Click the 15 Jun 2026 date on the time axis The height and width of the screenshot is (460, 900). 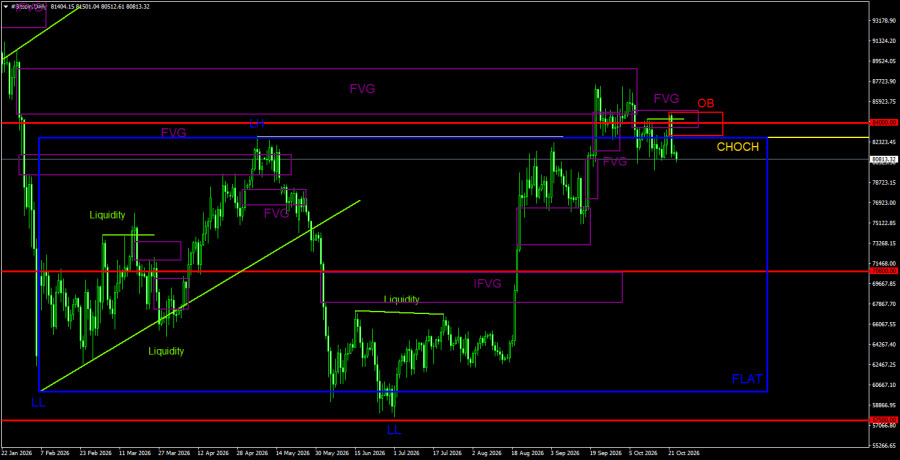tap(370, 452)
